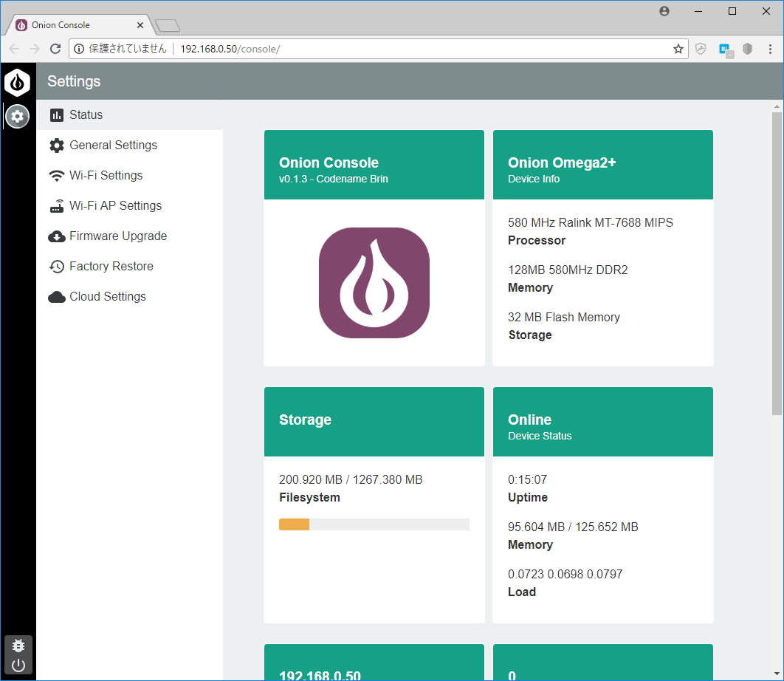
Task: Click the load values 0.0723 0.0698 0.0797
Action: coord(565,575)
